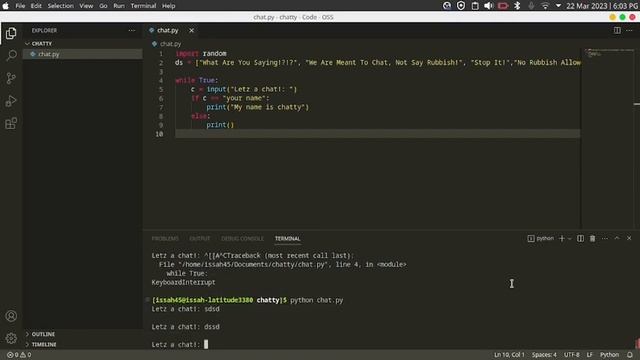
Task: Open the Run menu
Action: point(119,6)
